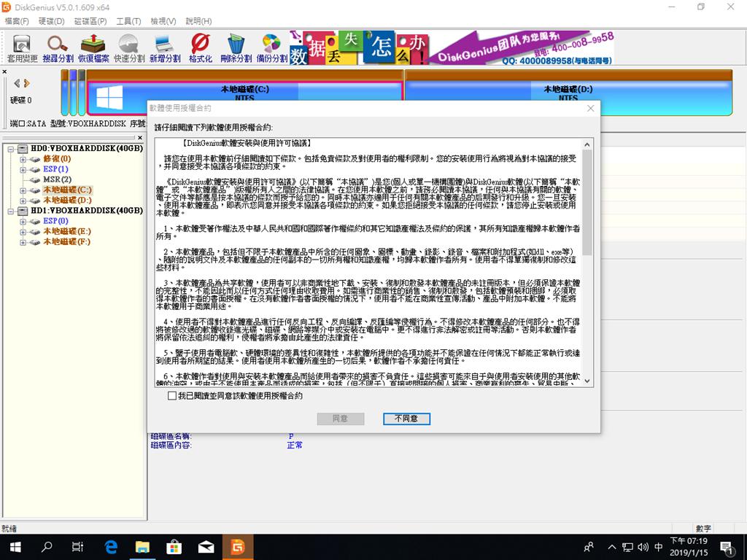Open the 硬碟(D) menu
Screen dimensions: 747x560
pos(52,21)
